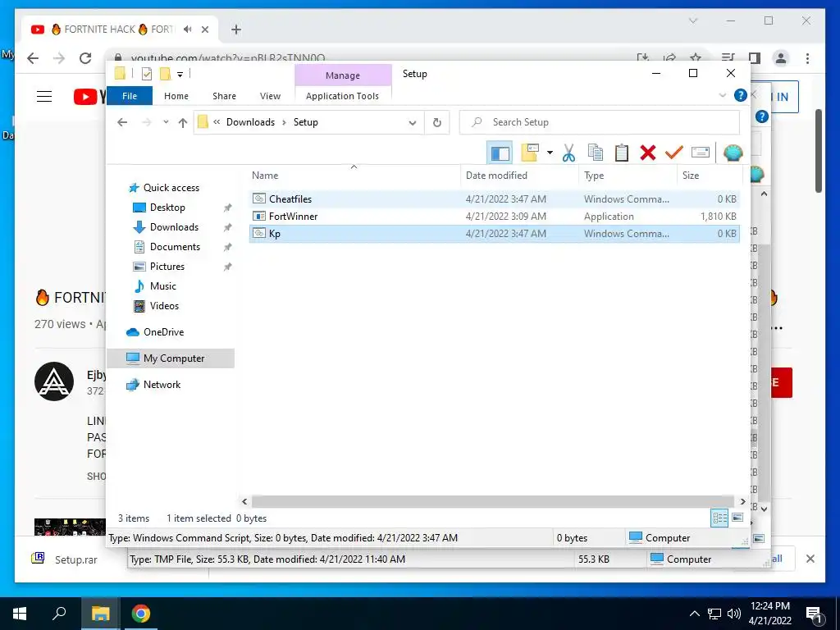This screenshot has width=840, height=630.
Task: Open the File ribbon tab
Action: pyautogui.click(x=130, y=96)
